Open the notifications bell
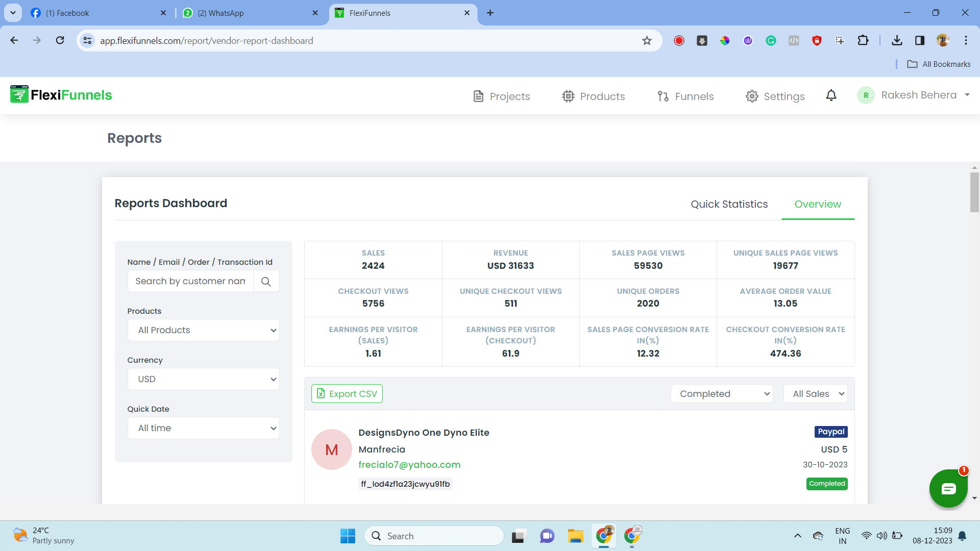 [831, 95]
